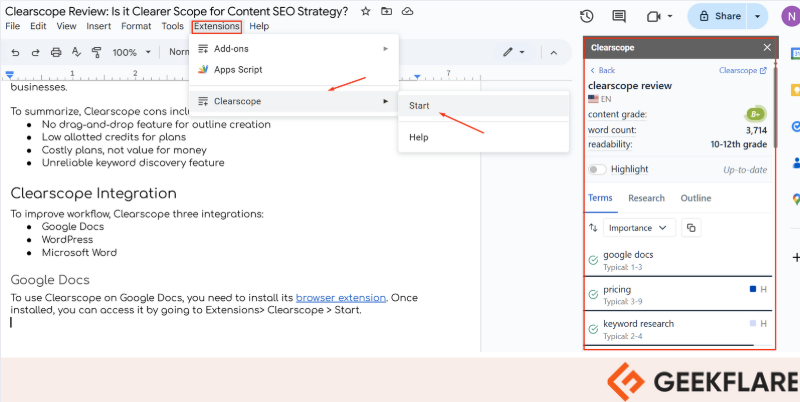Click the undo arrow
Screen dimensions: 800x402
[x=15, y=52]
